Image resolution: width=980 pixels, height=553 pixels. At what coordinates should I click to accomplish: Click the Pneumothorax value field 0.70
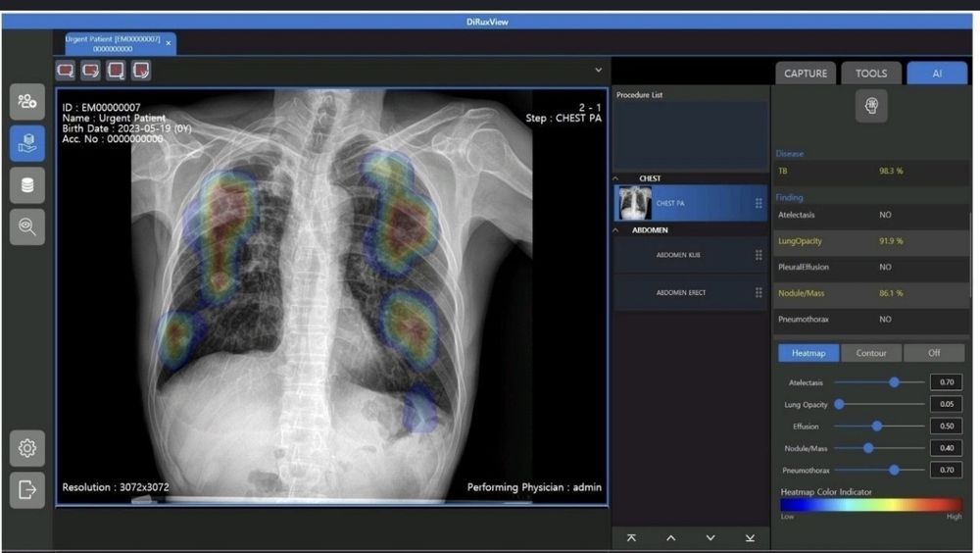(x=947, y=470)
